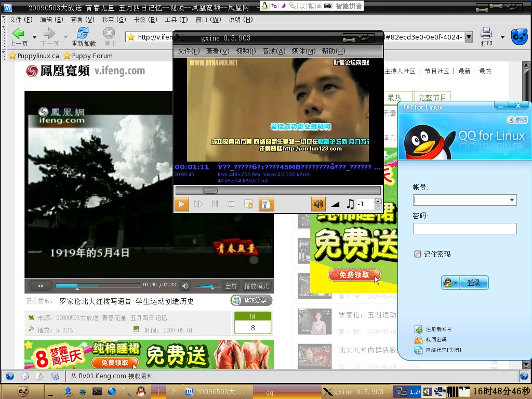
Task: Open QQ login status dropdown penguin
Action: [x=450, y=283]
